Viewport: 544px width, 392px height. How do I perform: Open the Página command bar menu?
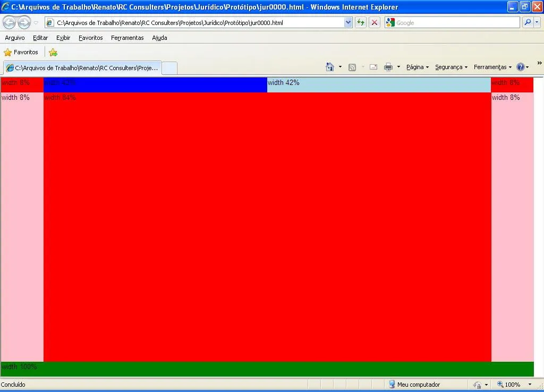point(418,67)
